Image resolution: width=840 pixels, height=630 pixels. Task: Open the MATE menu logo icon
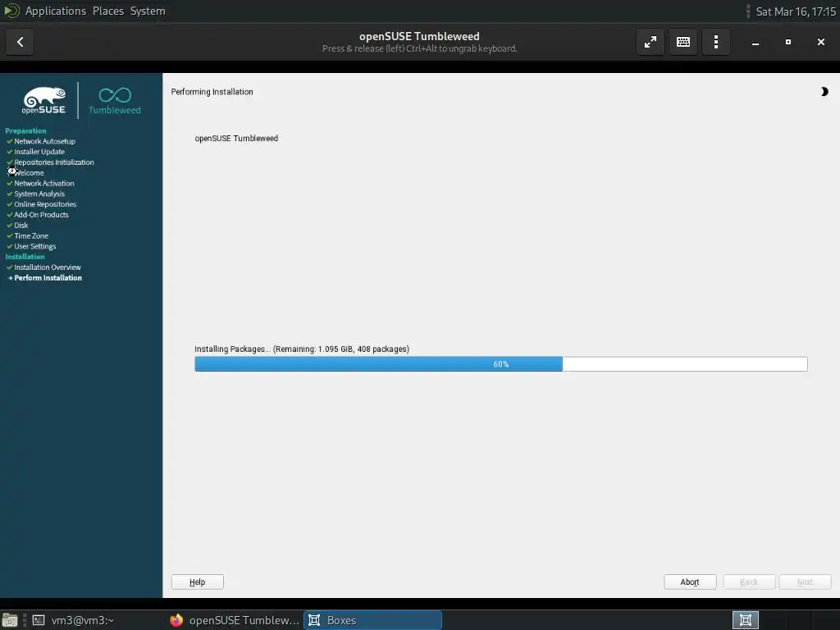(11, 11)
